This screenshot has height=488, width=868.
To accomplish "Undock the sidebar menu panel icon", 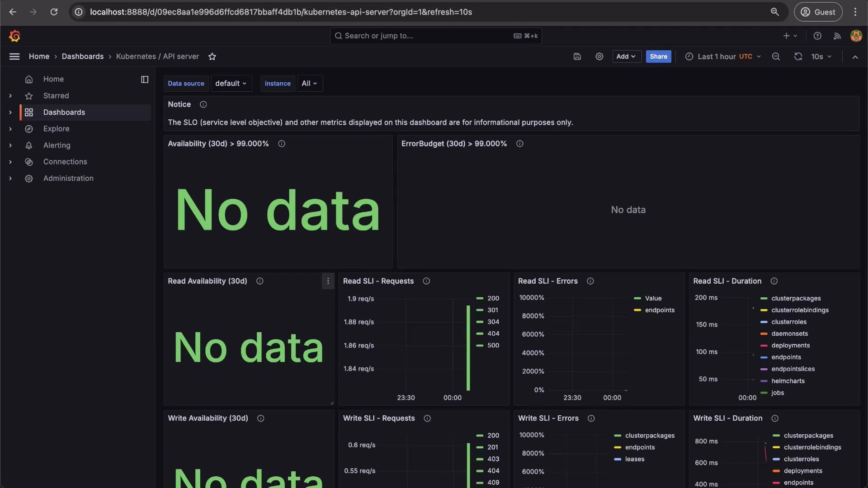I will 145,79.
